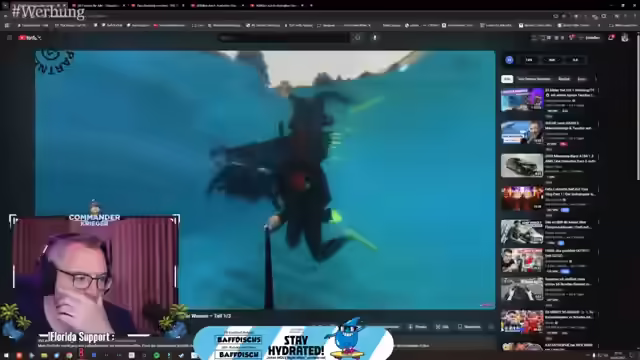The width and height of the screenshot is (640, 360).
Task: Open options menu for Mercedes car video
Action: point(598,157)
